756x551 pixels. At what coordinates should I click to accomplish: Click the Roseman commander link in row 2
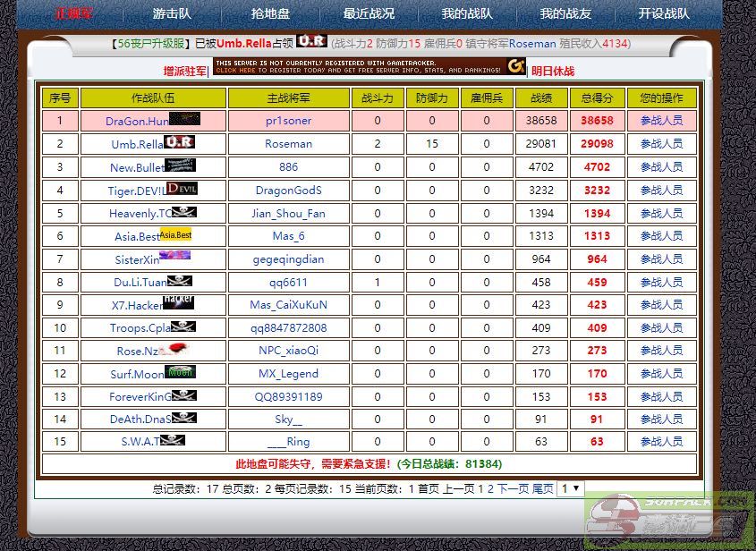288,144
